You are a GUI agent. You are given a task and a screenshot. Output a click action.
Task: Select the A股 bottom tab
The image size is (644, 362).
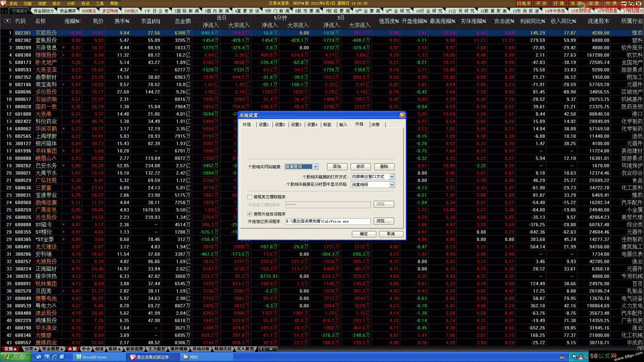tap(72, 349)
